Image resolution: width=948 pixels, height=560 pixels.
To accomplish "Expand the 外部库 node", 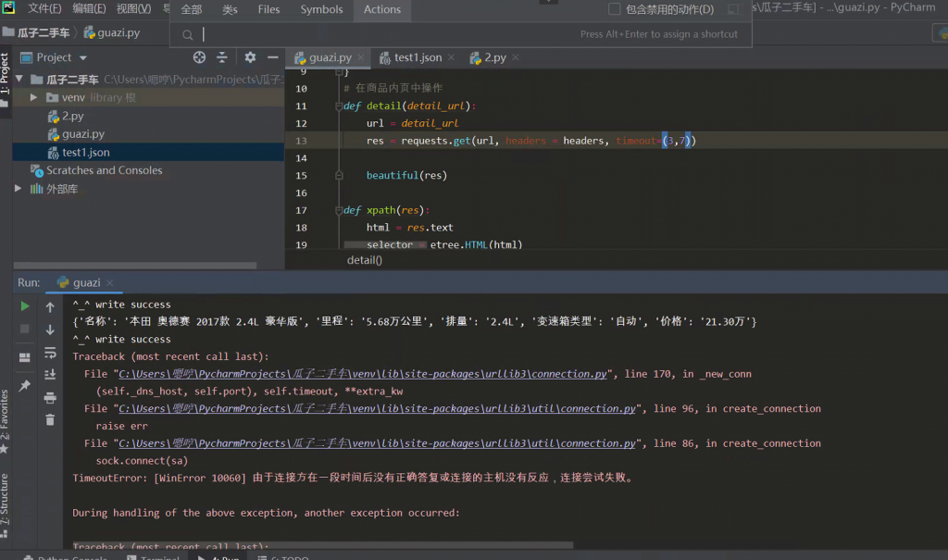I will pyautogui.click(x=19, y=189).
